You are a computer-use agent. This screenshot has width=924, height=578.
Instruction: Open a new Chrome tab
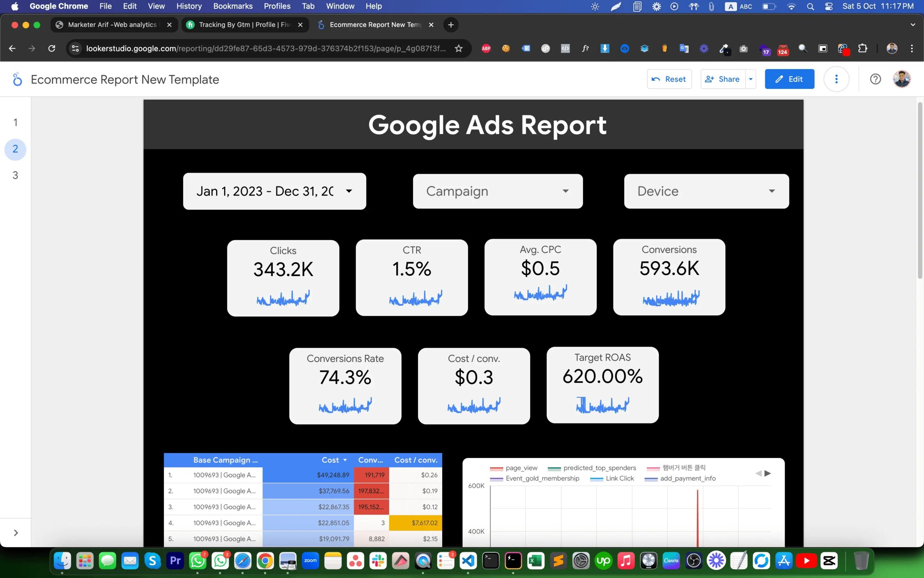click(450, 25)
